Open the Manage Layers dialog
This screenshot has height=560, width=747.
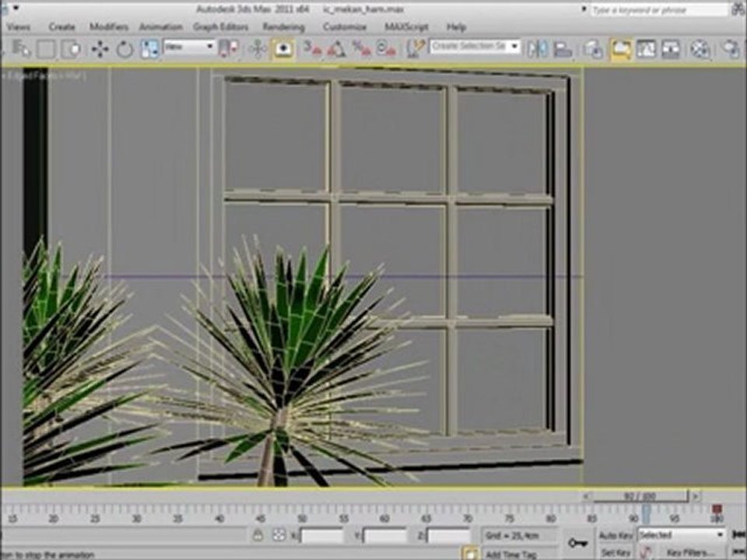click(x=594, y=50)
